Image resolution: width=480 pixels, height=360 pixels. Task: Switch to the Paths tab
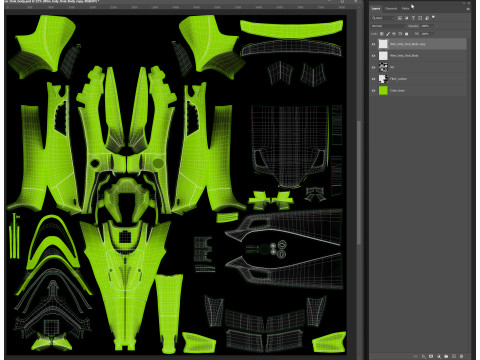405,9
